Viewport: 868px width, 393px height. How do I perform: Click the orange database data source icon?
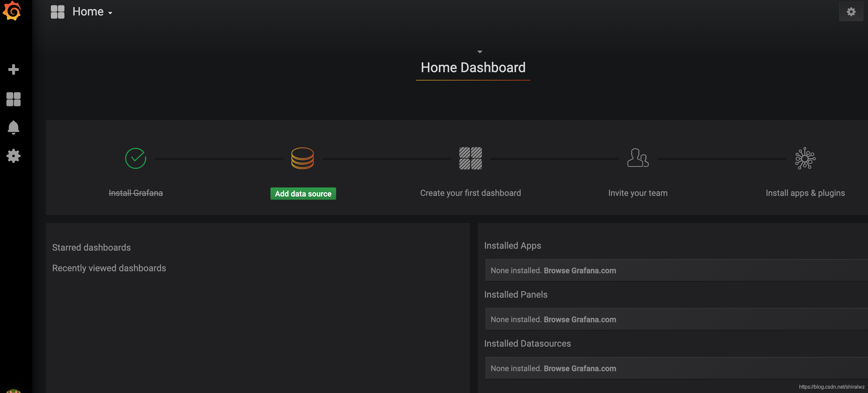(302, 158)
